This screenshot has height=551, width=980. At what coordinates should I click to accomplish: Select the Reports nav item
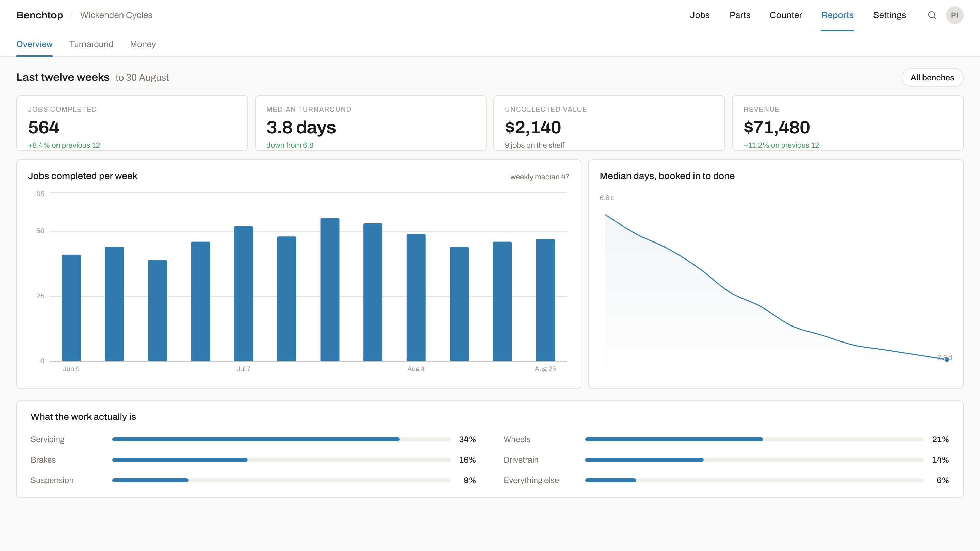point(837,15)
